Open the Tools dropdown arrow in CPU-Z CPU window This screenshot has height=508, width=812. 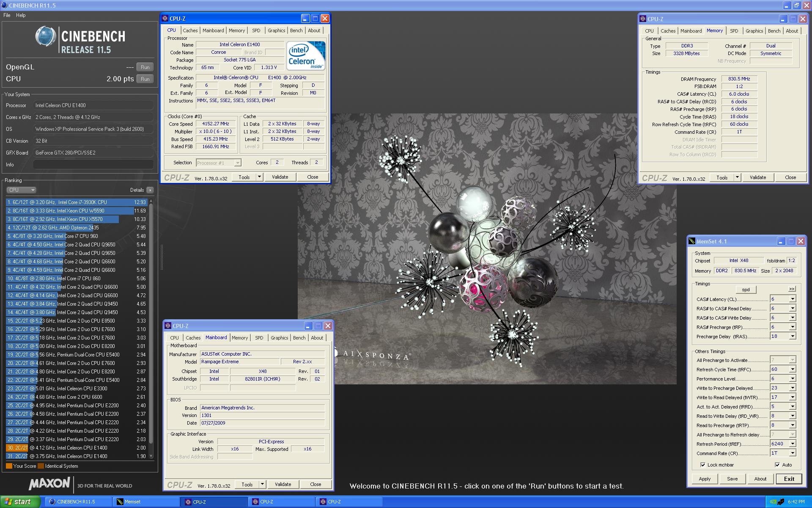[x=259, y=177]
